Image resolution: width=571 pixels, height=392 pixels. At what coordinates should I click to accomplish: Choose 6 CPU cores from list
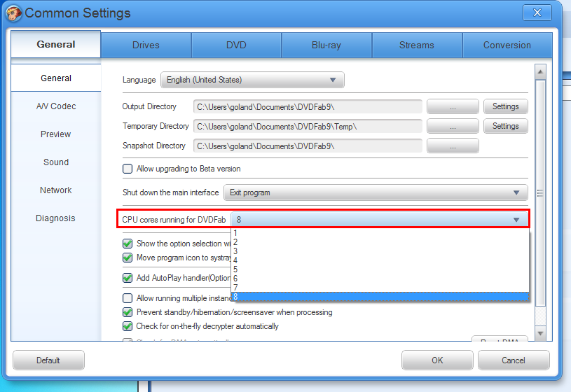[380, 279]
